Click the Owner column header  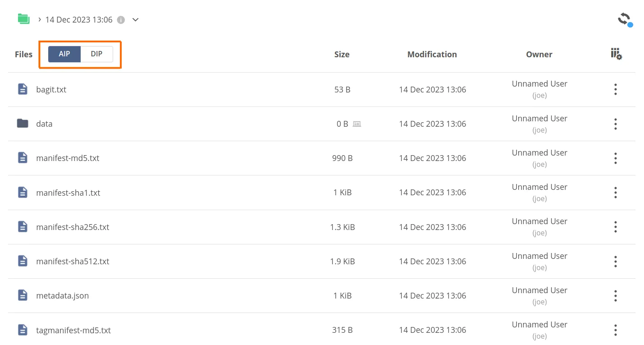[x=539, y=55]
